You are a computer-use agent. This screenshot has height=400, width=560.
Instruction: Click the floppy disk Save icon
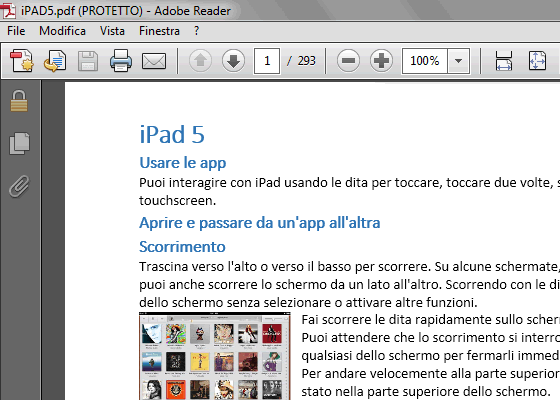pyautogui.click(x=88, y=61)
